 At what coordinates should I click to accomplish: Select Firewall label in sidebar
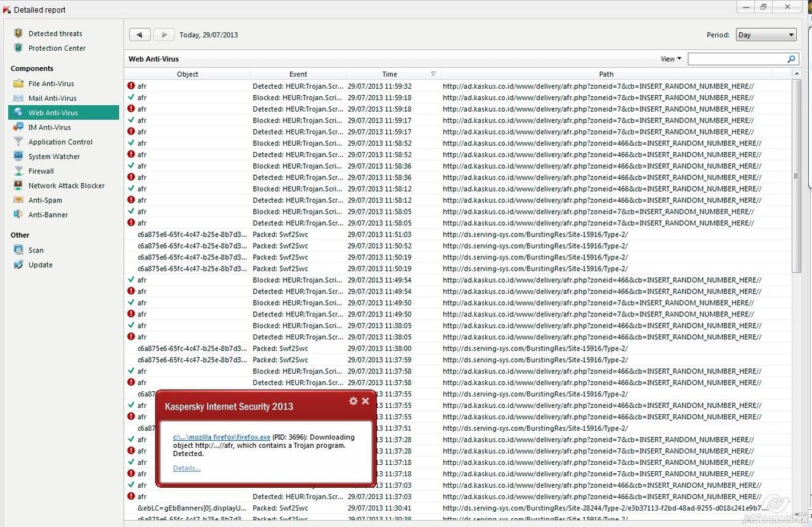41,171
